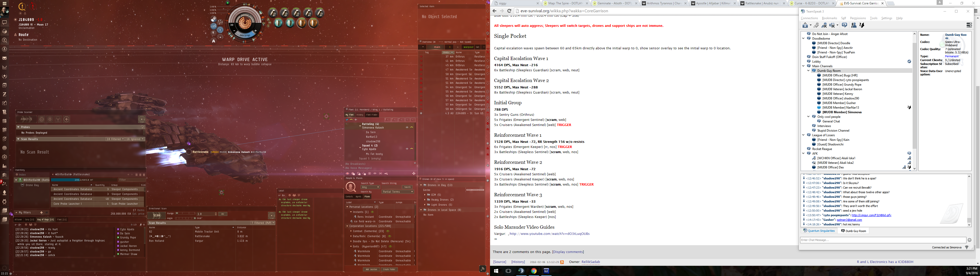Expand the My filters section in Inventory
980x276 pixels.
pos(16,212)
